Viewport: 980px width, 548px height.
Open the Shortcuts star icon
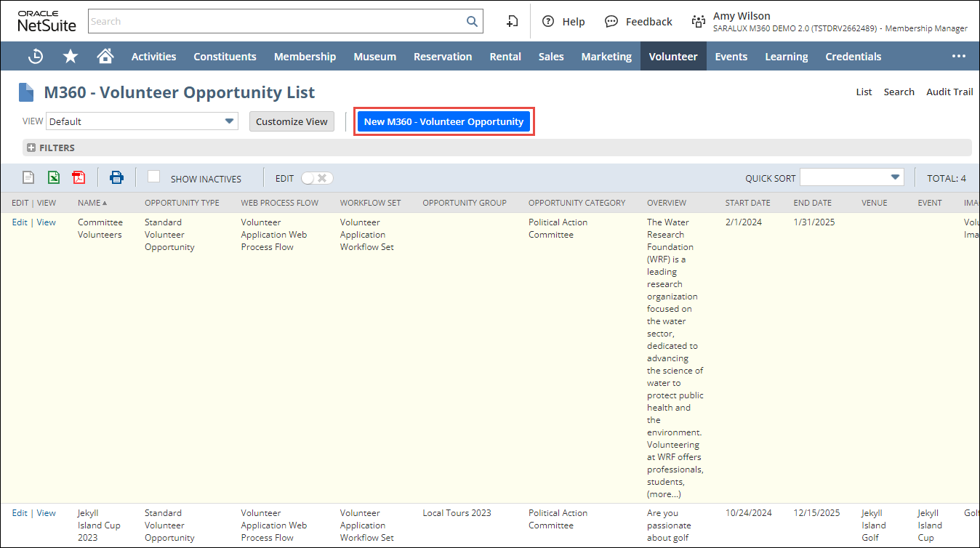tap(71, 56)
